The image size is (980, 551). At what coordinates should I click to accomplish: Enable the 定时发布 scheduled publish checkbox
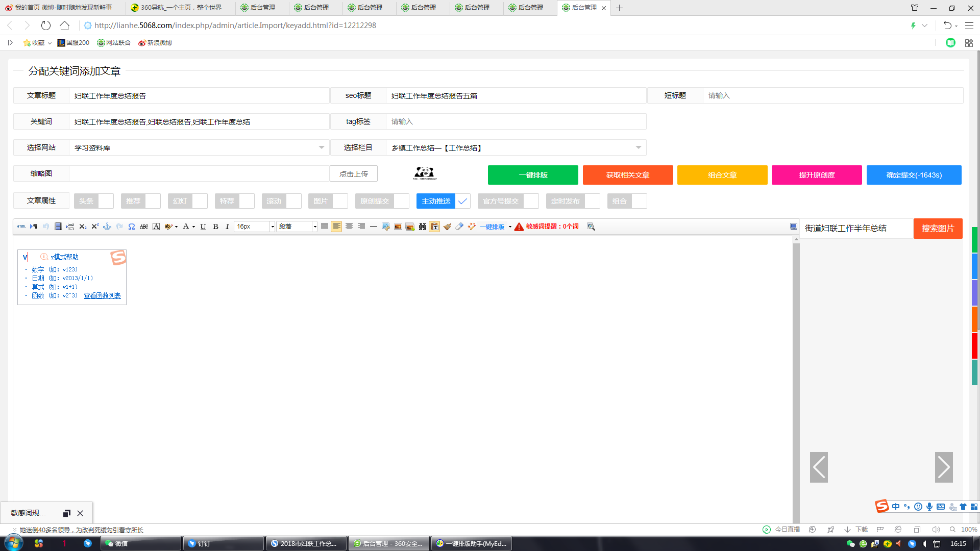click(592, 201)
